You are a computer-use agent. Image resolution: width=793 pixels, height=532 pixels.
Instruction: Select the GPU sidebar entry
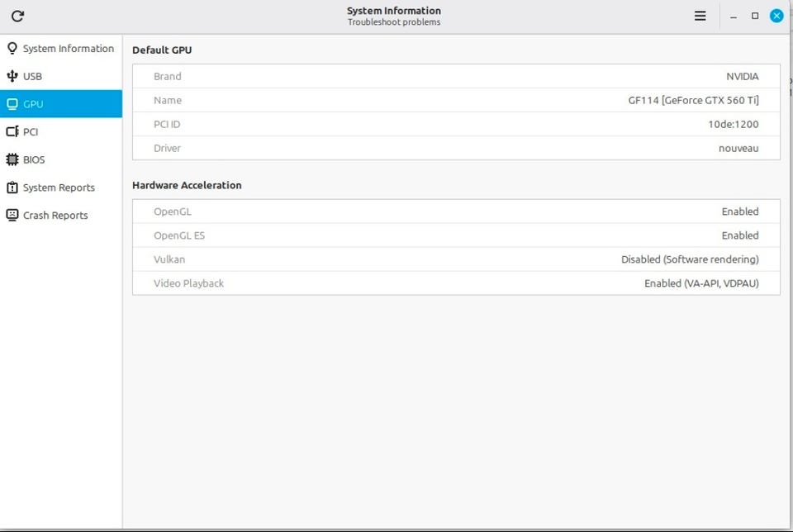pyautogui.click(x=60, y=104)
